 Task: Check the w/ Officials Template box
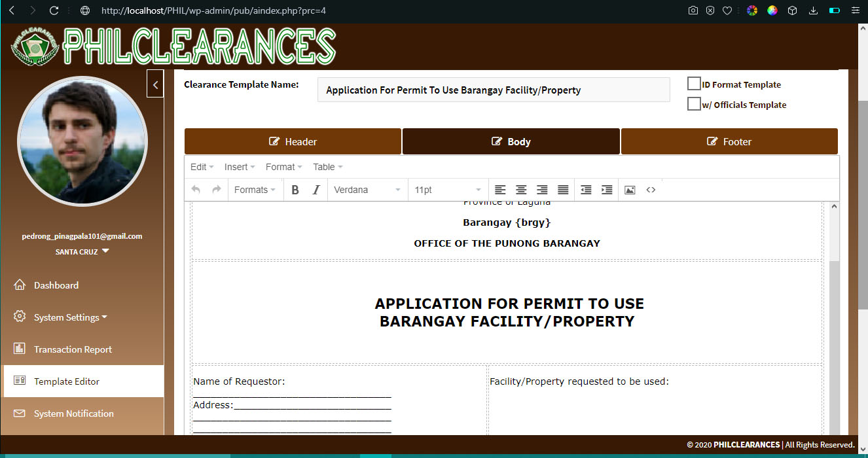pyautogui.click(x=694, y=104)
